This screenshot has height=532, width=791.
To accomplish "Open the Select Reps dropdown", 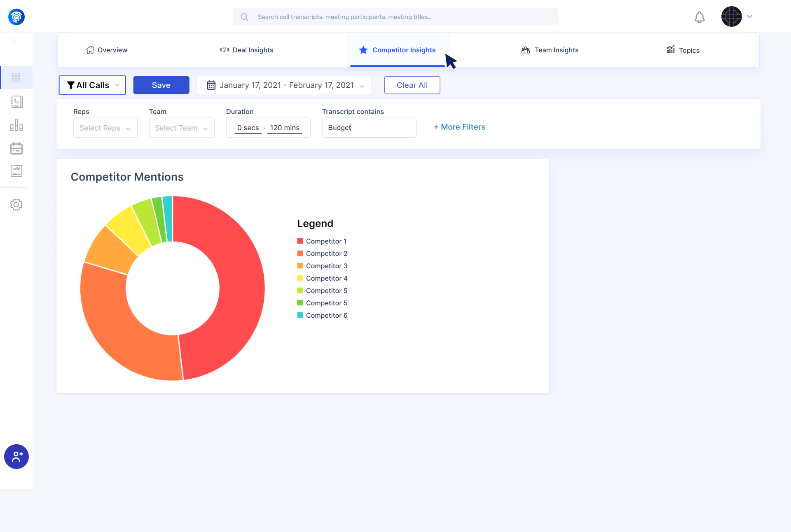I will [105, 128].
